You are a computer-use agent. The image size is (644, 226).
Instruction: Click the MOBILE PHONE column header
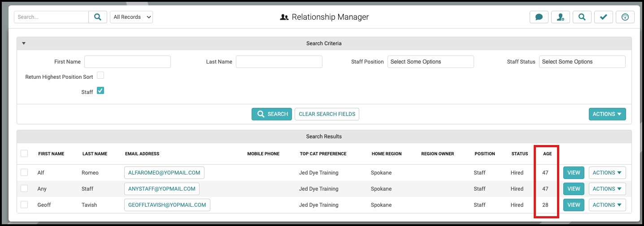point(263,154)
